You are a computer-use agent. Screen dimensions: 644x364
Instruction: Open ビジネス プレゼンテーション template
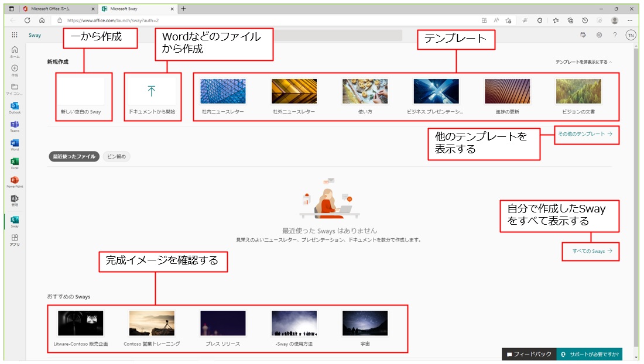pos(436,97)
